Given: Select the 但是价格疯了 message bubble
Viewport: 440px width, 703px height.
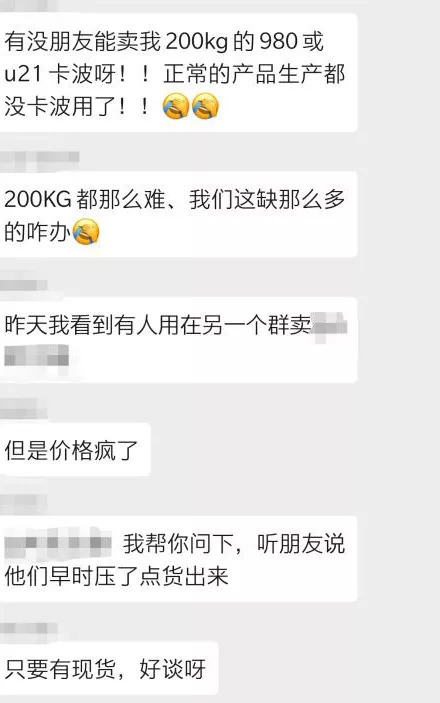Looking at the screenshot, I should pos(75,449).
